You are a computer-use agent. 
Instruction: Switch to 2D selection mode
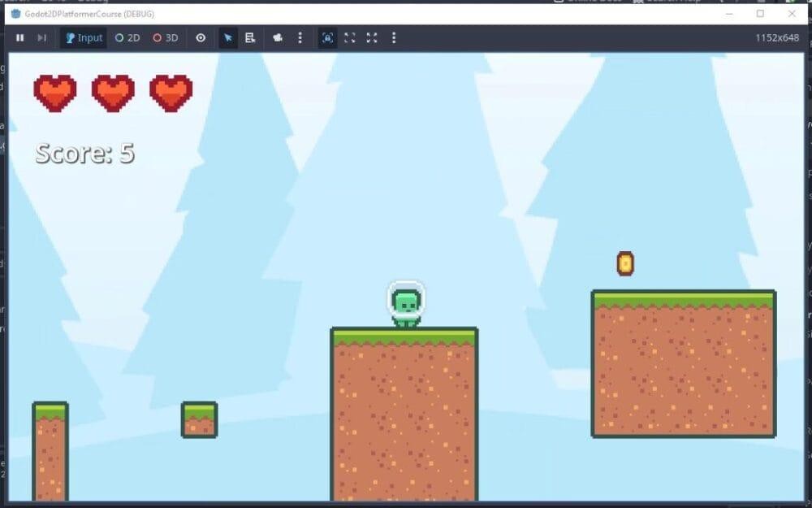coord(127,38)
